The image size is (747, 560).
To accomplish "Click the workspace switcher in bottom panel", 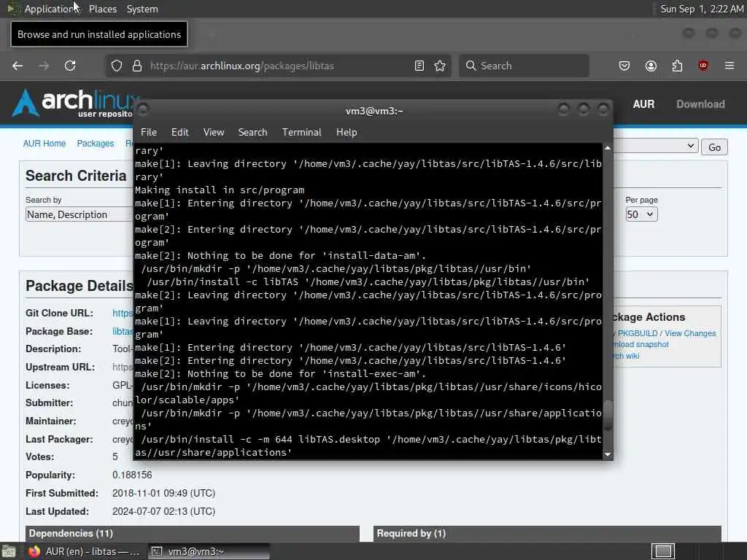I will click(662, 551).
